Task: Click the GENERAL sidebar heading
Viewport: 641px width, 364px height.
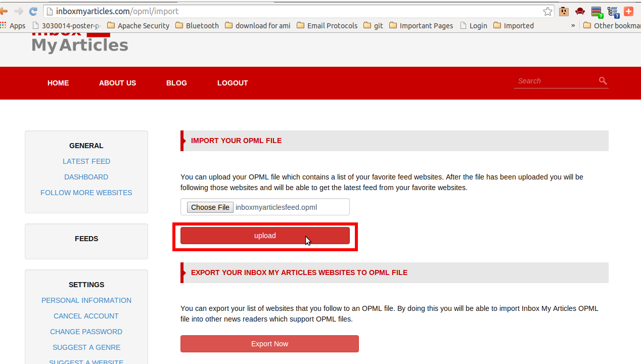Action: (x=86, y=146)
